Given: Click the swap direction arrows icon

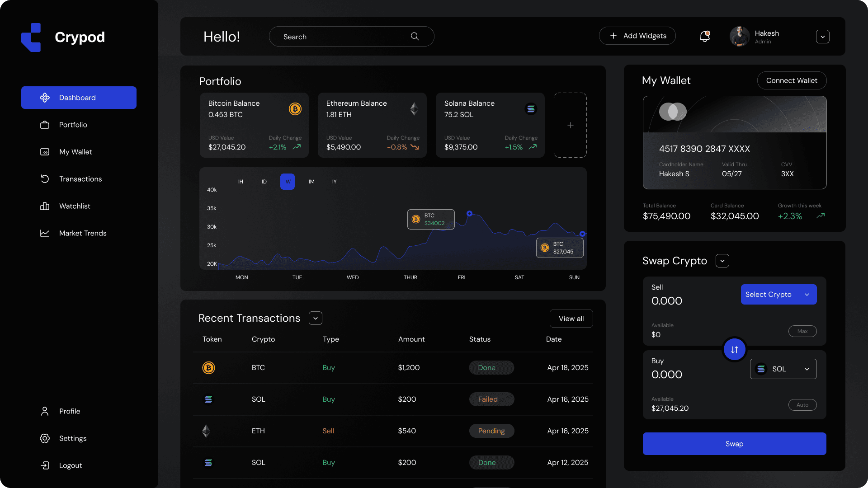Looking at the screenshot, I should (x=734, y=349).
